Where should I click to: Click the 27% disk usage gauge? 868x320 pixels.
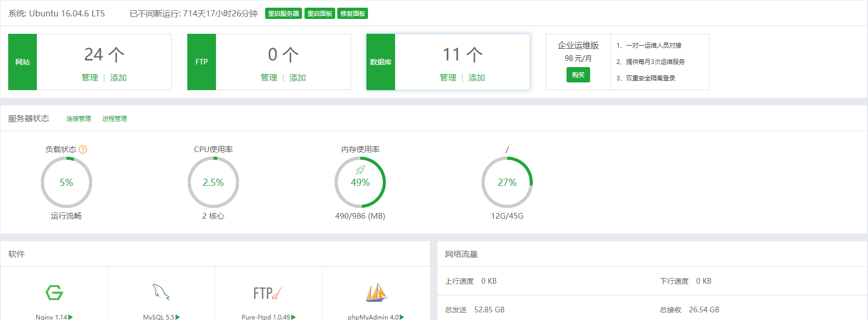[507, 182]
